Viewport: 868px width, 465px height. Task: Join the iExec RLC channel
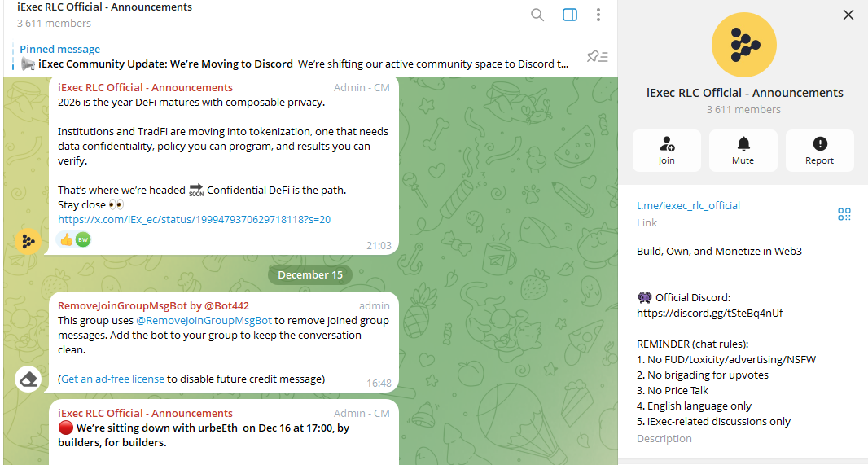click(x=667, y=151)
